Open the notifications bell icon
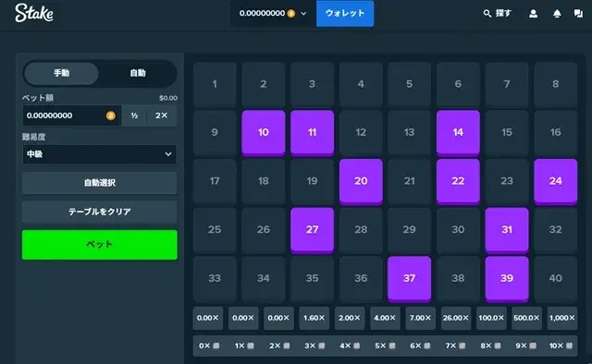This screenshot has height=364, width=592. coord(557,14)
